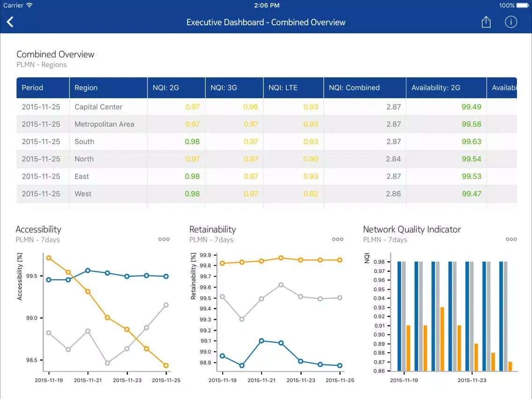Viewport: 532px width, 399px height.
Task: Click the tallest orange bar in NQI chart
Action: (x=442, y=339)
